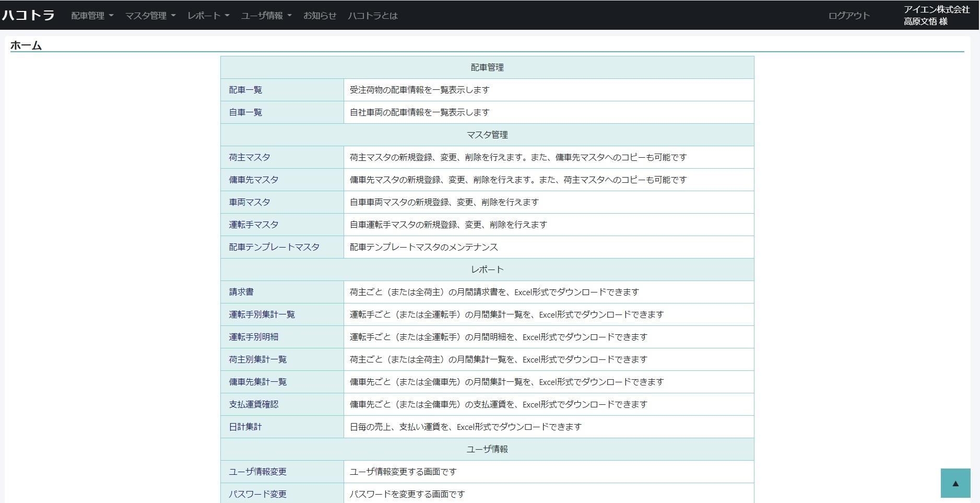Image resolution: width=980 pixels, height=503 pixels.
Task: Click the ハコトラ logo in navbar
Action: (x=28, y=15)
